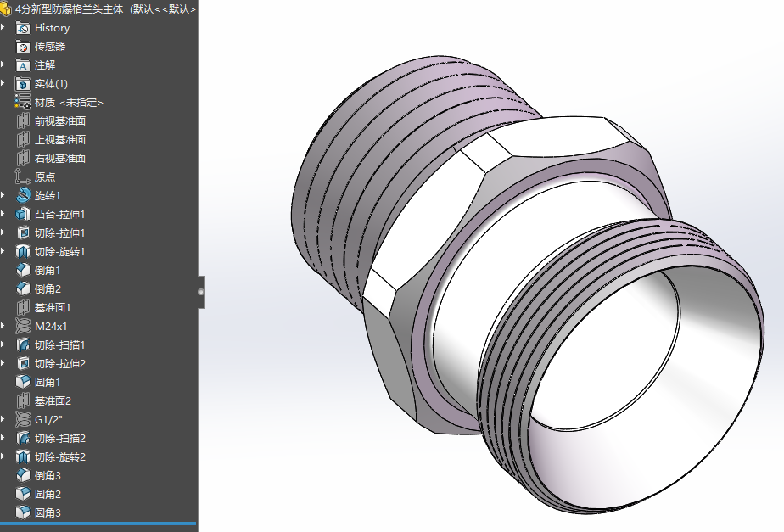This screenshot has height=532, width=784.
Task: Select the 基准面2 reference plane icon
Action: pos(23,401)
